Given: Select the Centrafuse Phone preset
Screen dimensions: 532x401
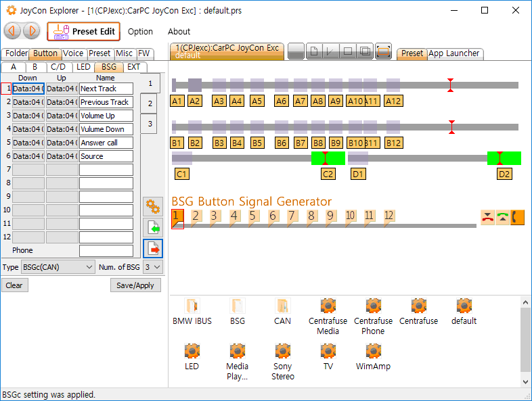Looking at the screenshot, I should (x=373, y=316).
